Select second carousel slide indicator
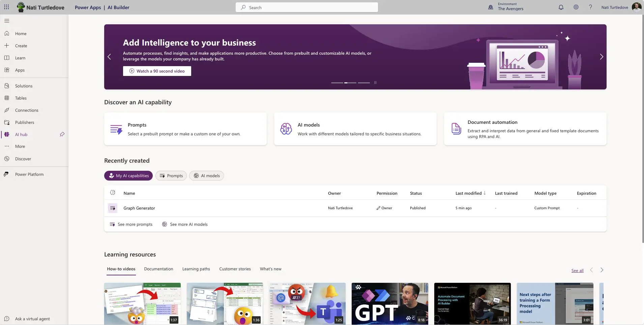644x325 pixels. tap(350, 83)
